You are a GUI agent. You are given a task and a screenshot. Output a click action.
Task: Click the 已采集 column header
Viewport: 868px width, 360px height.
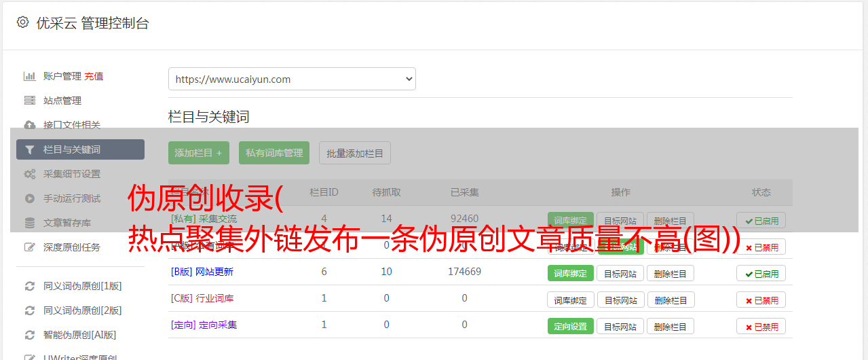pyautogui.click(x=464, y=192)
